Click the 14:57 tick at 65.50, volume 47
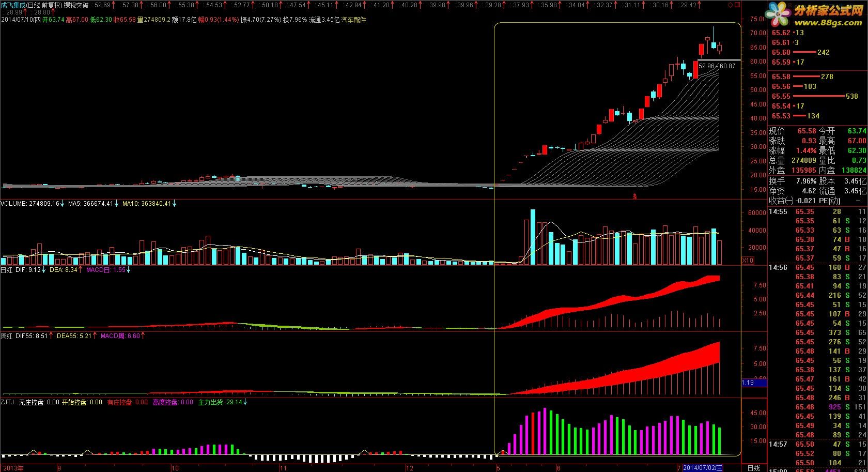The image size is (868, 472). coord(818,445)
